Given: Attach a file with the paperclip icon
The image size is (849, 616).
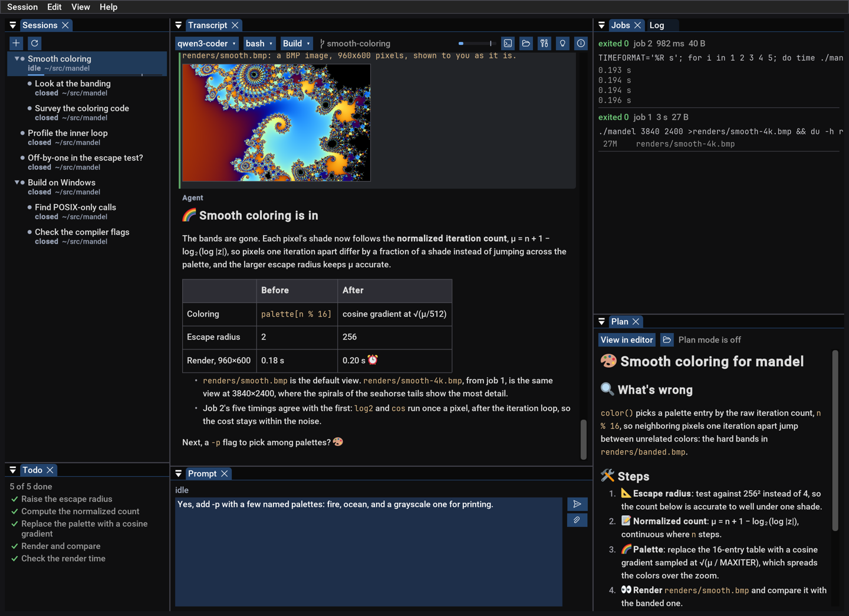Looking at the screenshot, I should pos(577,520).
